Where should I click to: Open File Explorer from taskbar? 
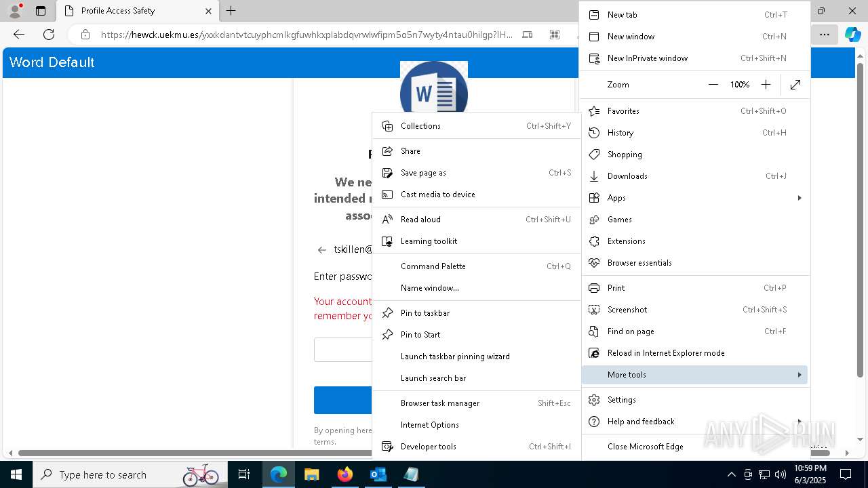tap(311, 474)
